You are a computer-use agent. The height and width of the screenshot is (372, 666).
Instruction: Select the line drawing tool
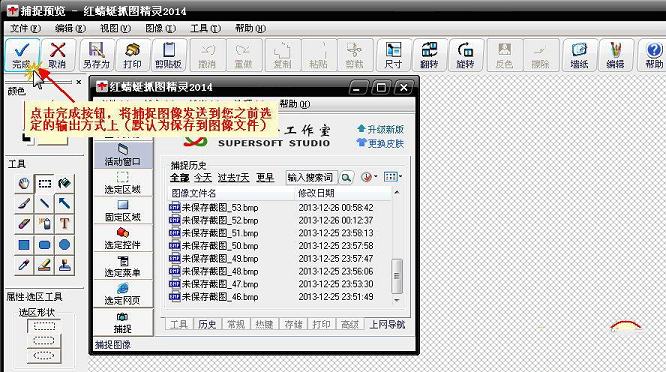(44, 204)
